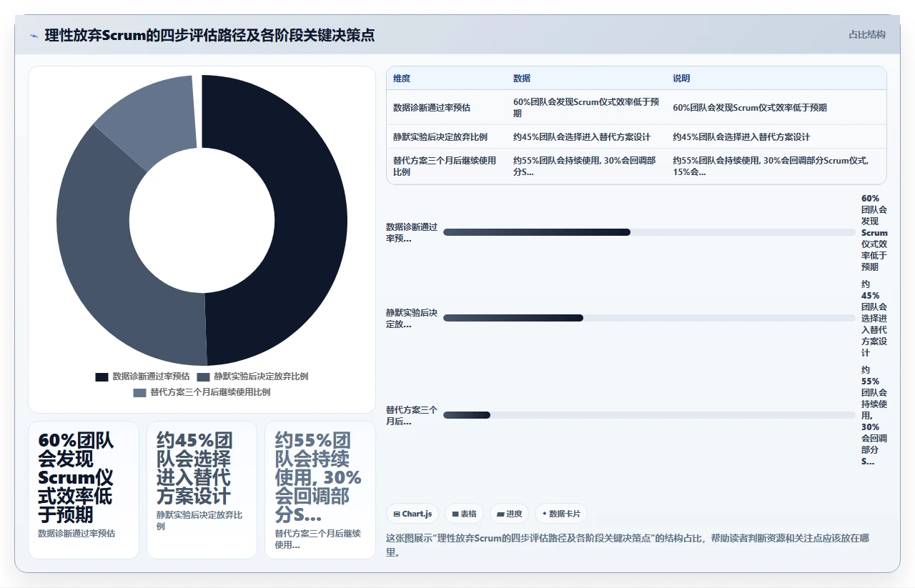This screenshot has height=588, width=915.
Task: Click legend text 数据诊断通过率预估
Action: (151, 377)
